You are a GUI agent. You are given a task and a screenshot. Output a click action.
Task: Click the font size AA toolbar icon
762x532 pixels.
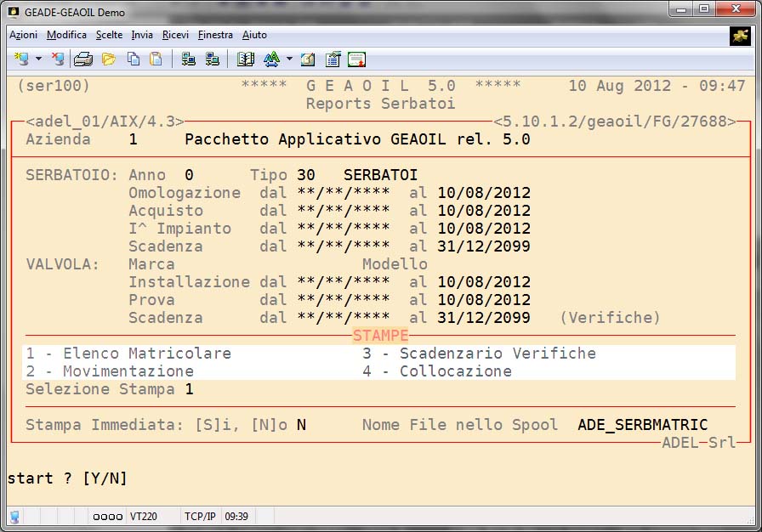tap(271, 59)
